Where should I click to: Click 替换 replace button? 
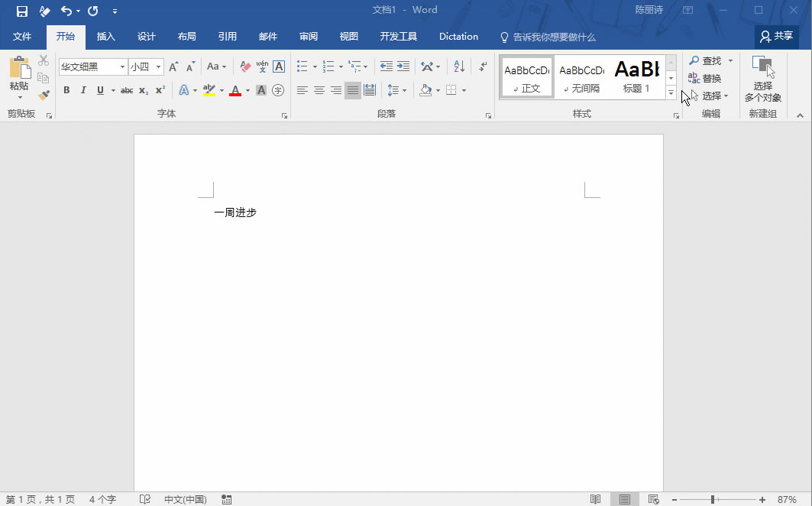click(705, 78)
